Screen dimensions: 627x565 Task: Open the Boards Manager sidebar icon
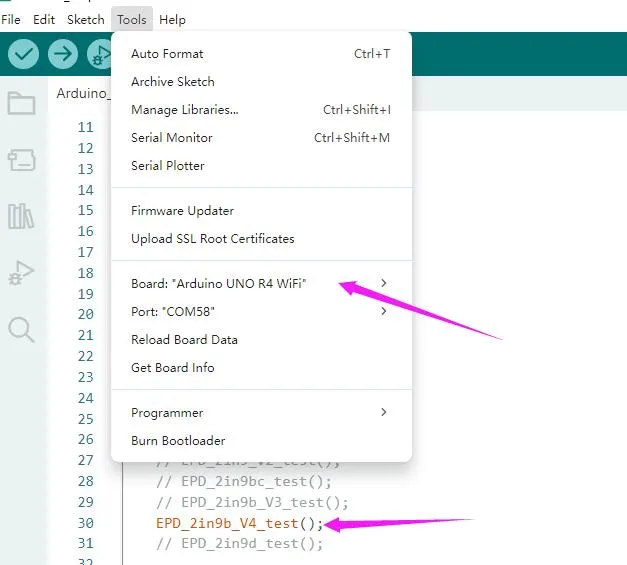pyautogui.click(x=22, y=160)
